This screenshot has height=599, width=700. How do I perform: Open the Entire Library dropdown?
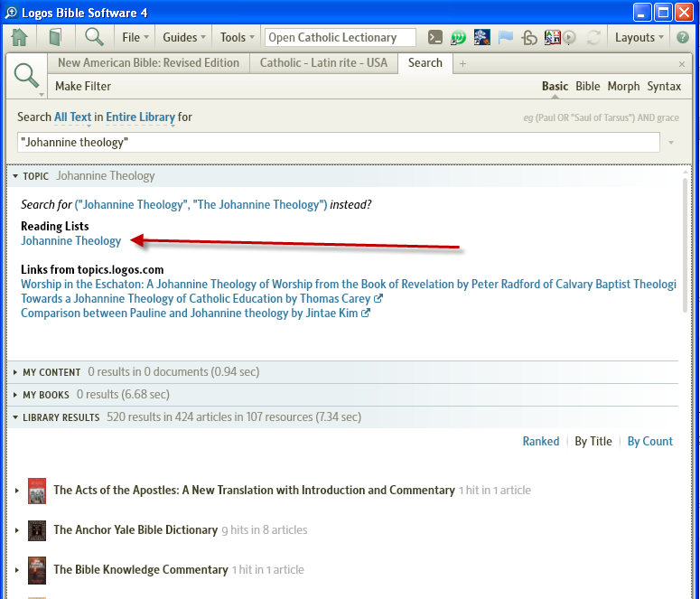click(x=141, y=117)
